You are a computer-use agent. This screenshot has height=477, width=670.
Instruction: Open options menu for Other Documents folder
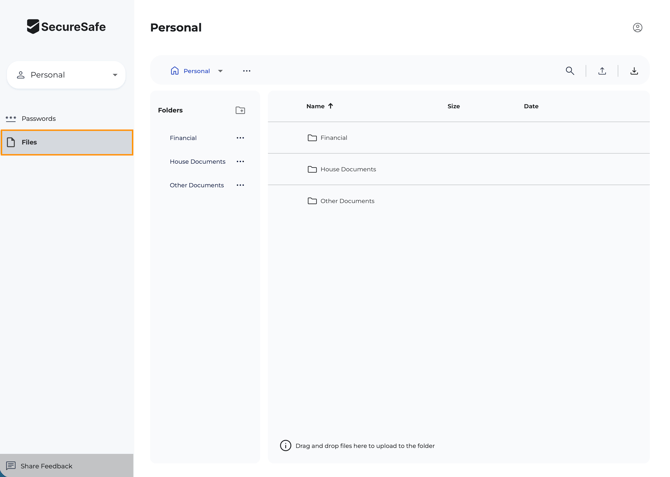[x=240, y=185]
